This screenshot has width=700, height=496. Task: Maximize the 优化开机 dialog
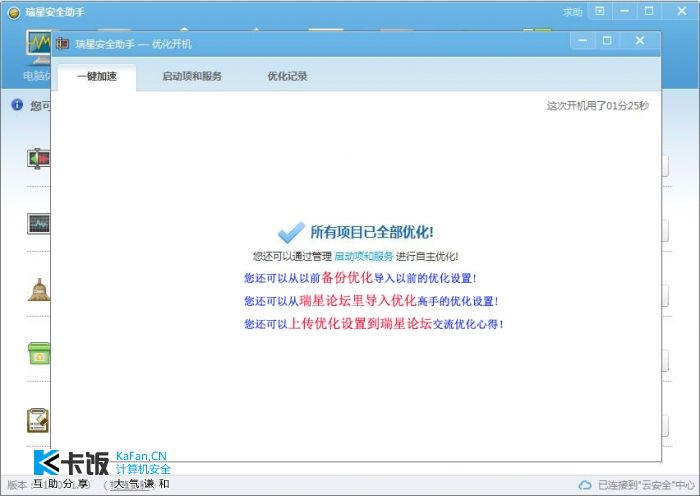[x=607, y=41]
